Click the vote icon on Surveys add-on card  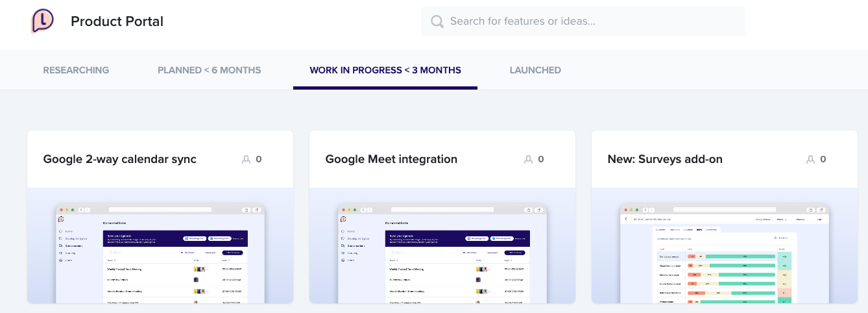(810, 159)
